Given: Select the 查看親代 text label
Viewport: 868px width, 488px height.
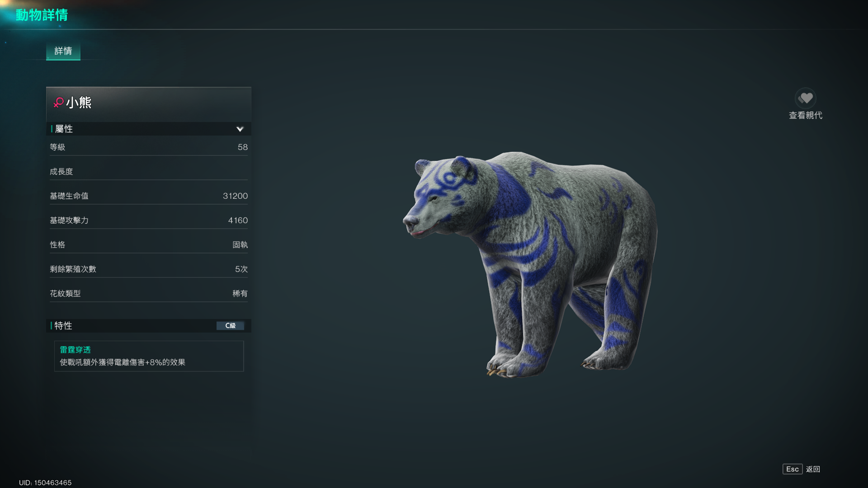Looking at the screenshot, I should tap(806, 115).
